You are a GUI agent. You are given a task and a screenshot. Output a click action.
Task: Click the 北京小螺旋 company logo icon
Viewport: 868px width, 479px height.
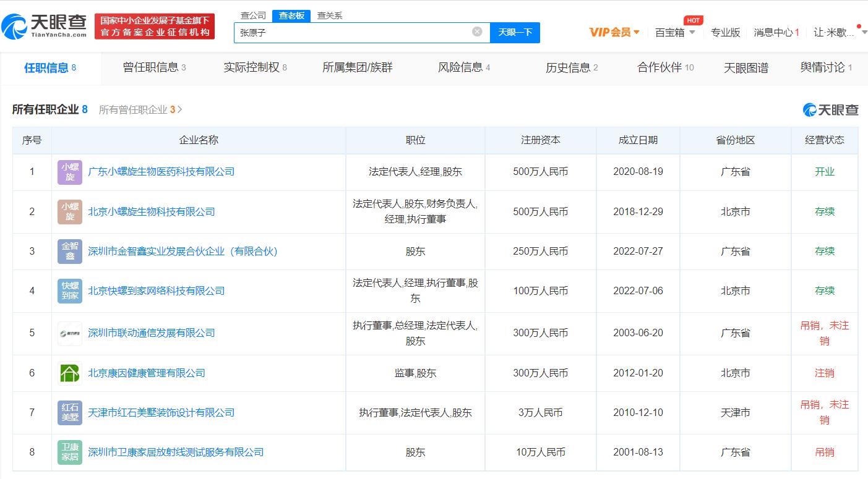click(x=70, y=212)
